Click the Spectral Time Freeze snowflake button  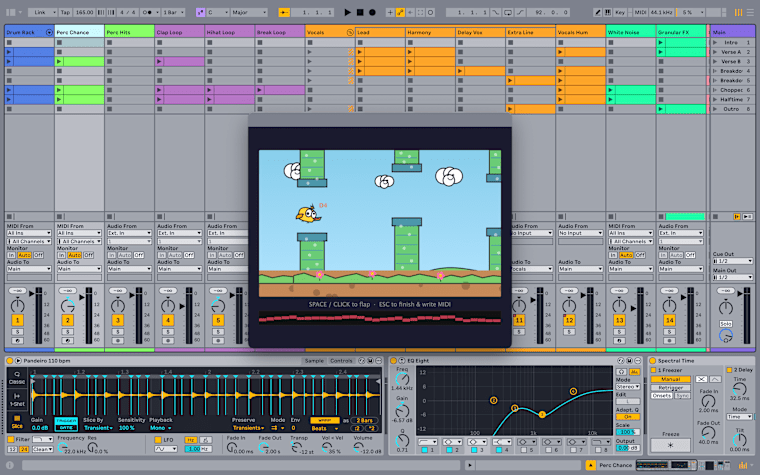(x=670, y=445)
